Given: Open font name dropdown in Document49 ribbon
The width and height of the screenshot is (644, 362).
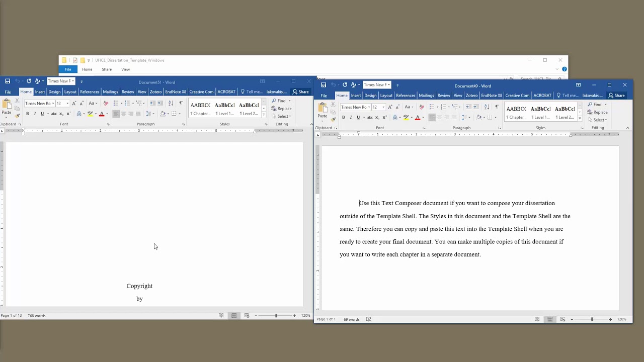Looking at the screenshot, I should click(369, 107).
